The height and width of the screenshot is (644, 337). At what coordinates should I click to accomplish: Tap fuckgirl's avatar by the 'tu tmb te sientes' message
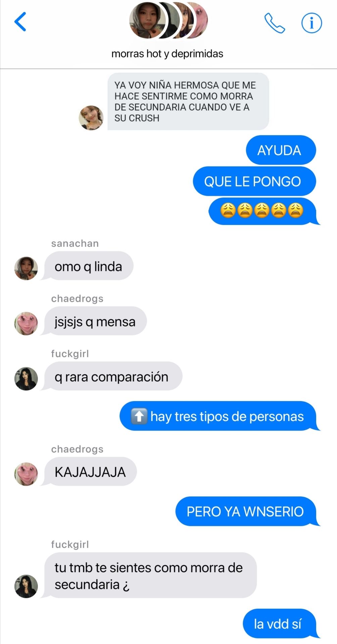click(x=26, y=586)
